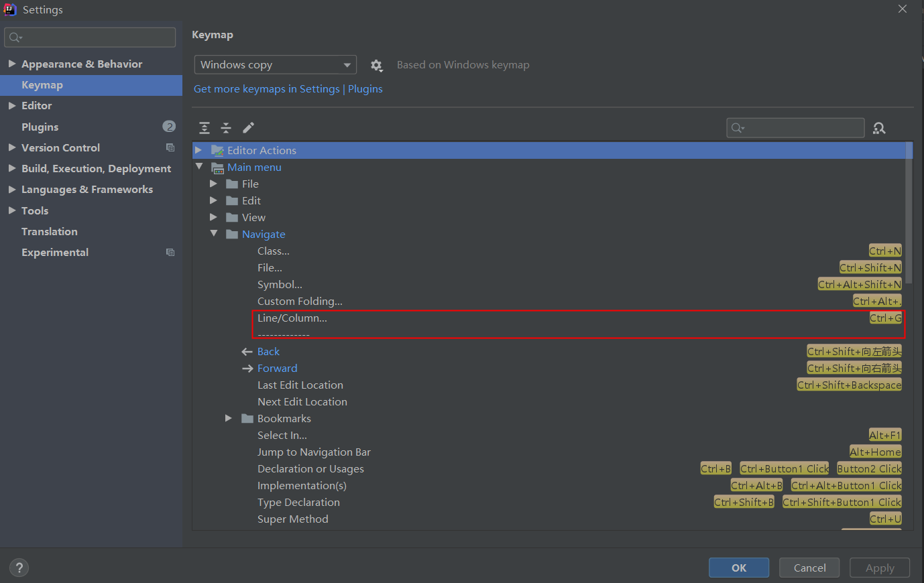924x583 pixels.
Task: Click the OK button
Action: click(739, 568)
